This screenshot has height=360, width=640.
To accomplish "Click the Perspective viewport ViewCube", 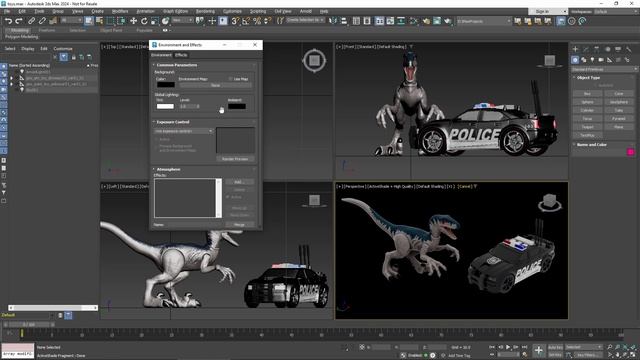I will (x=549, y=202).
